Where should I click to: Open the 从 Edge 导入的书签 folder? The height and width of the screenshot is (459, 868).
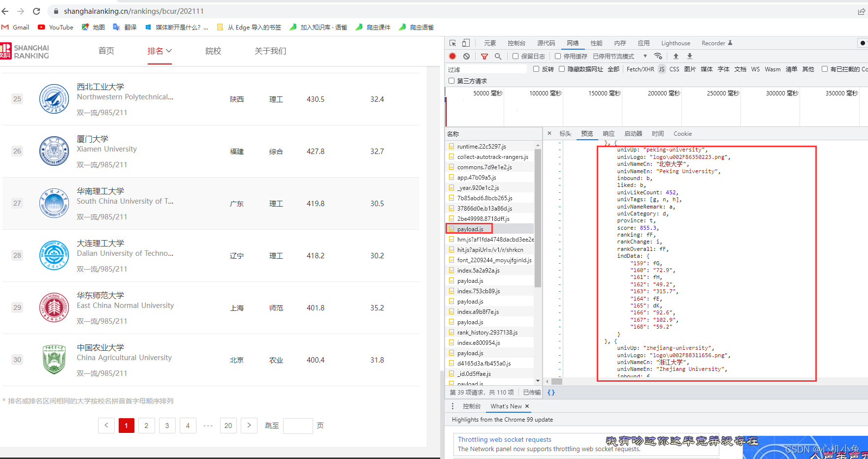[x=249, y=27]
